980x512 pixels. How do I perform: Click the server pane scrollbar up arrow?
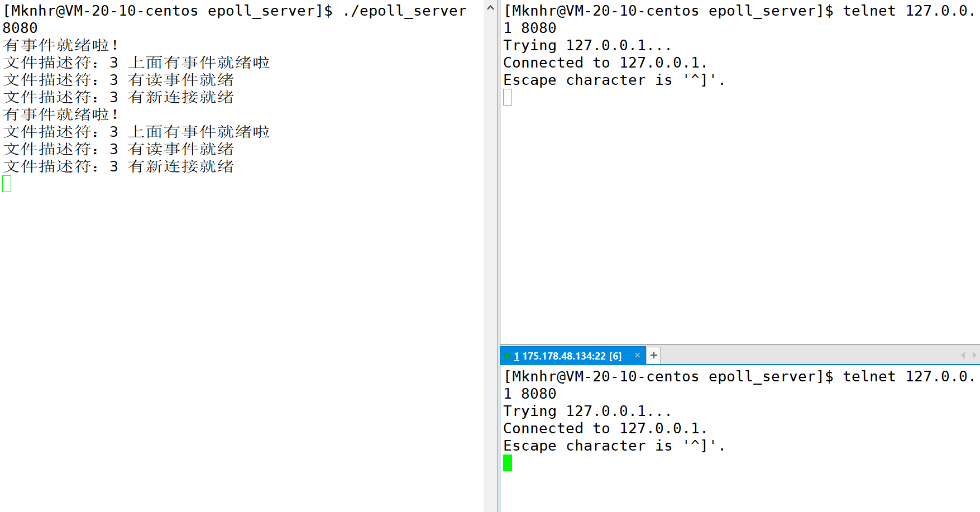coord(490,8)
